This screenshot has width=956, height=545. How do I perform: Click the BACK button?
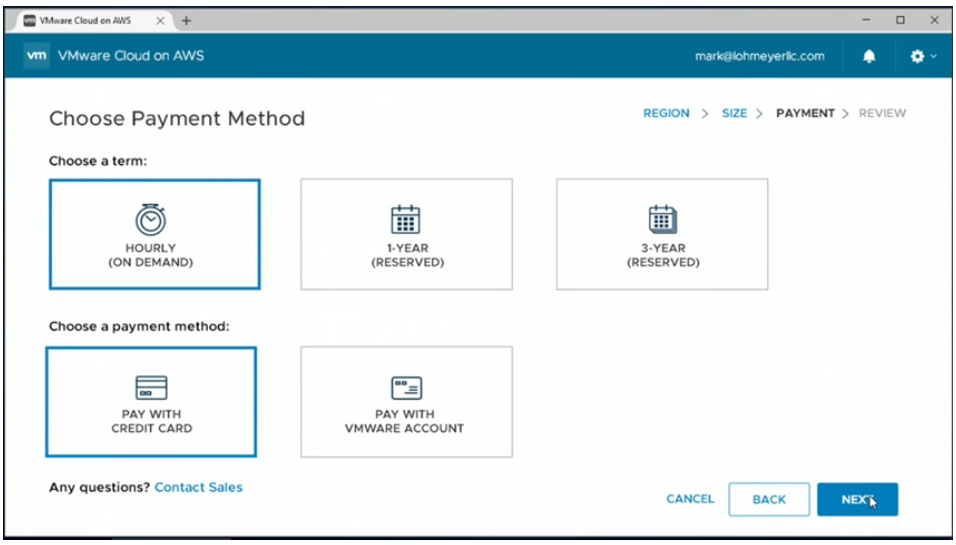[x=769, y=499]
